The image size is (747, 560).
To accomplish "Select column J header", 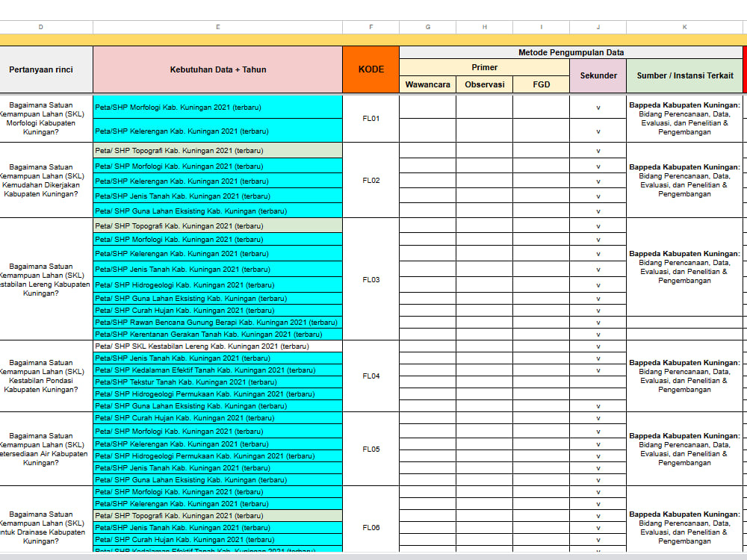I will 598,27.
